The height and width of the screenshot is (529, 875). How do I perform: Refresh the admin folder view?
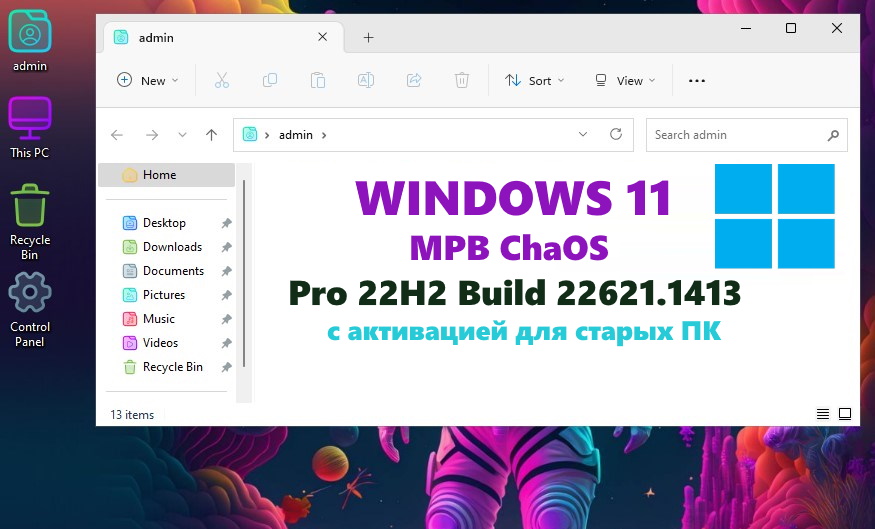click(616, 134)
